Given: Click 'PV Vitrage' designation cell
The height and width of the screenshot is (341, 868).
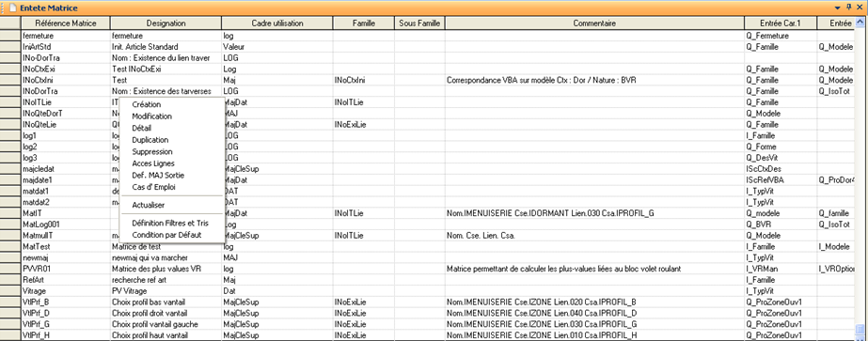Looking at the screenshot, I should (x=166, y=290).
